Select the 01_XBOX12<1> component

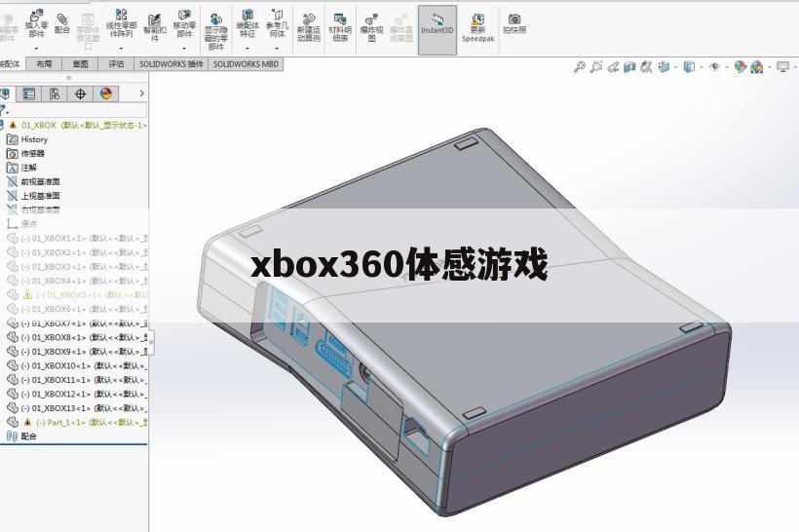[x=77, y=394]
